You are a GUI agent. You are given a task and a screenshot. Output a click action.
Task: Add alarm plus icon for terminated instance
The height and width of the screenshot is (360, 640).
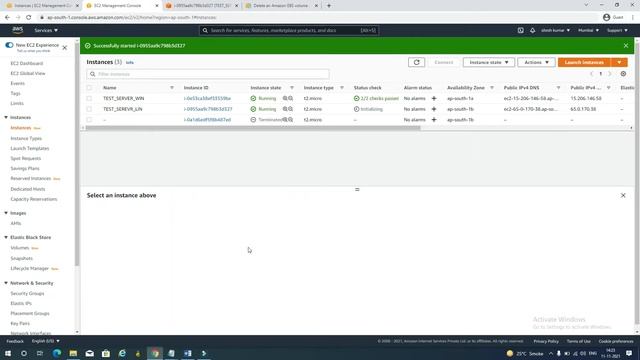[434, 120]
